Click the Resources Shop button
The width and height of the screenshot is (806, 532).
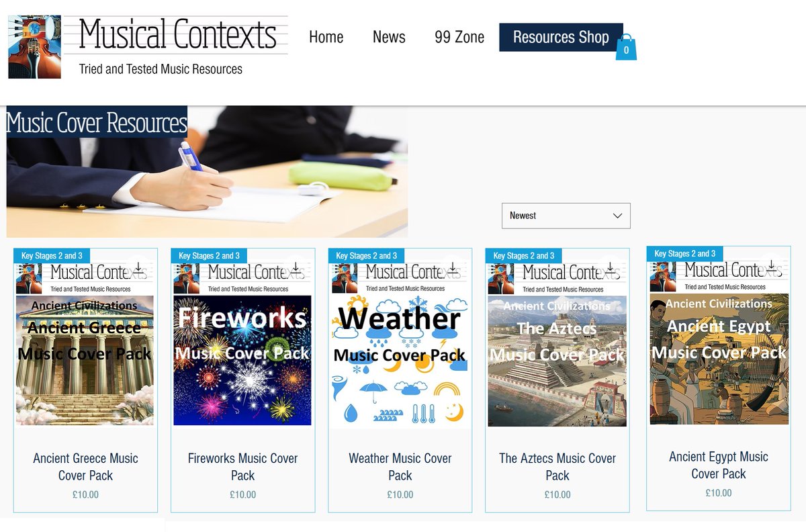[561, 38]
